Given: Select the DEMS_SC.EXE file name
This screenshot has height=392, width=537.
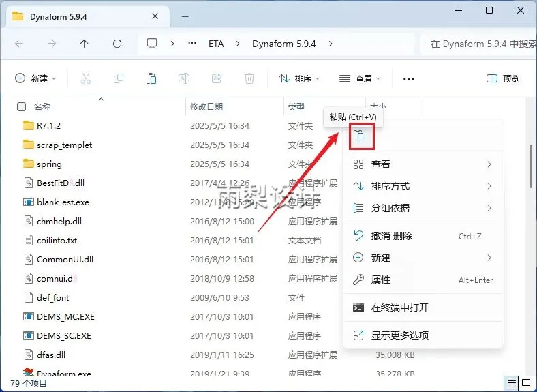Looking at the screenshot, I should [x=64, y=336].
